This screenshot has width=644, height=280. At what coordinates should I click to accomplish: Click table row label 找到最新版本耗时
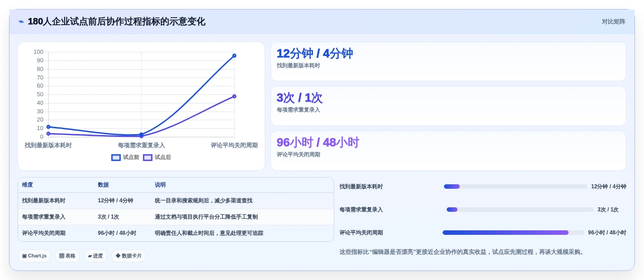coord(44,201)
